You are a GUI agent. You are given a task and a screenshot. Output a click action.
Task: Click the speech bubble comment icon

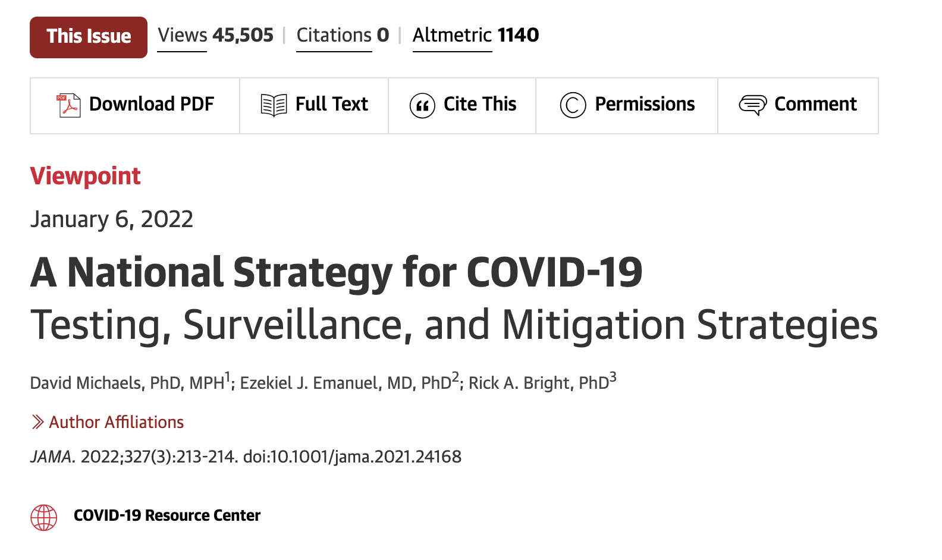coord(753,105)
